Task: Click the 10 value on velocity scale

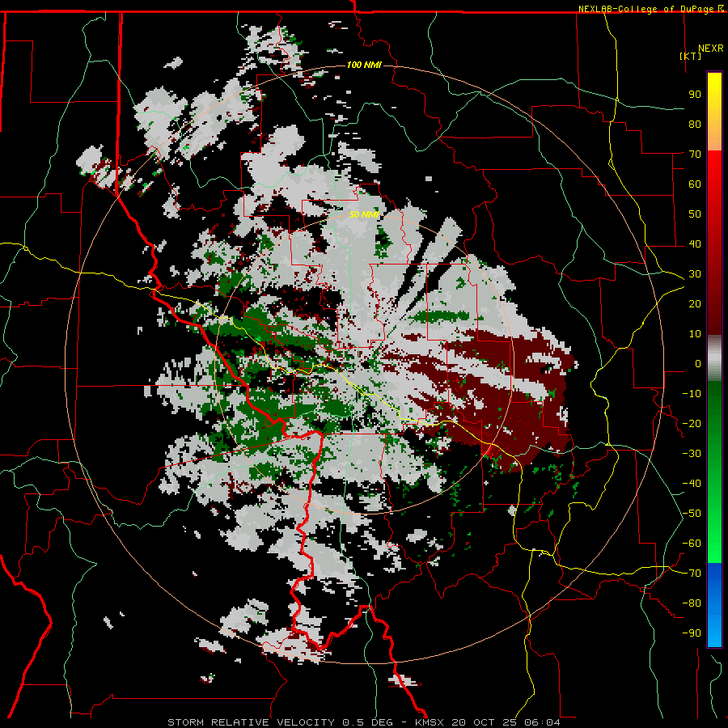Action: (x=695, y=334)
